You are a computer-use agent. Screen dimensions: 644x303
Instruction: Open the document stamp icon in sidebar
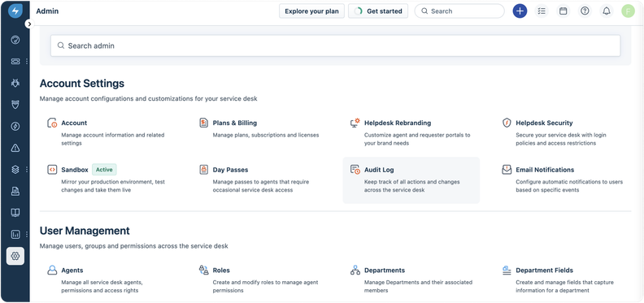point(15,191)
